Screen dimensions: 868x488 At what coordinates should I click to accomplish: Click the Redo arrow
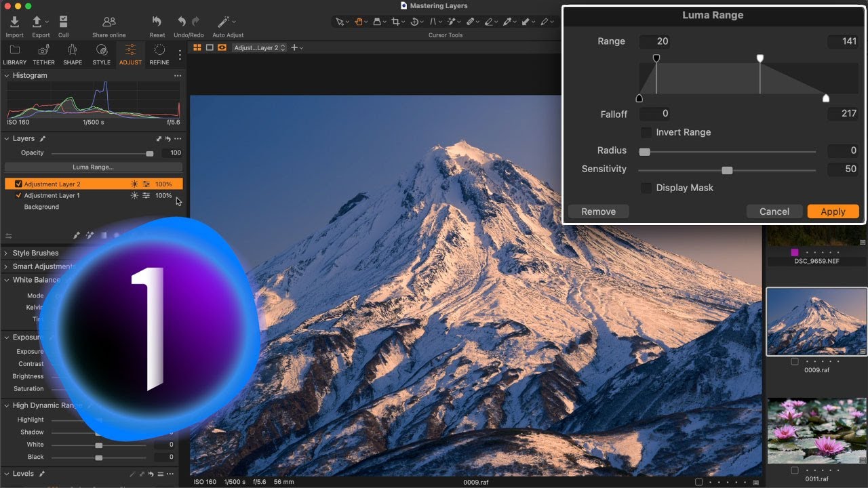click(196, 22)
